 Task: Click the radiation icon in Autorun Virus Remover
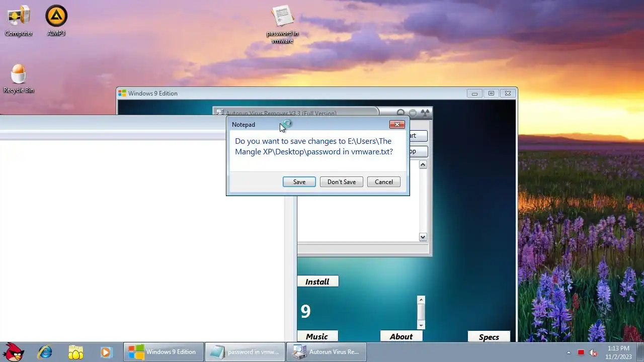[426, 113]
